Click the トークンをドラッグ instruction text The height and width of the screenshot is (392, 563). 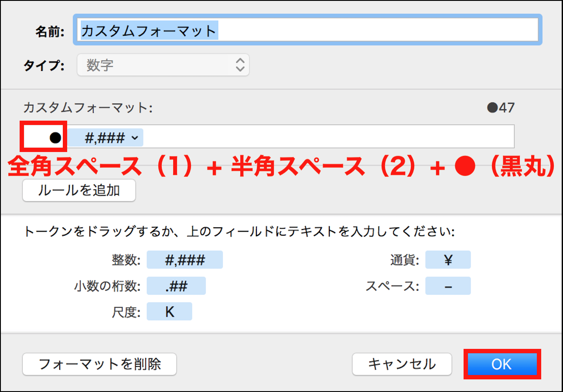[x=239, y=231]
